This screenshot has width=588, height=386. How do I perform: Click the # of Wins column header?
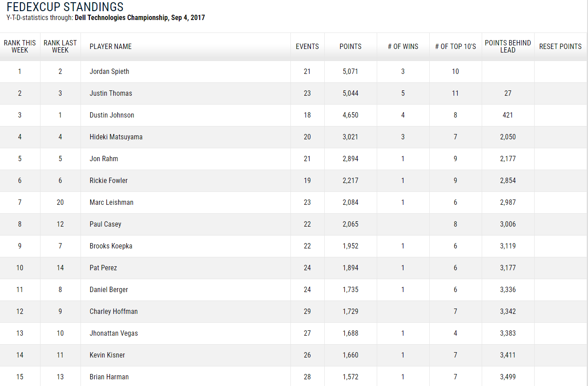(x=403, y=47)
